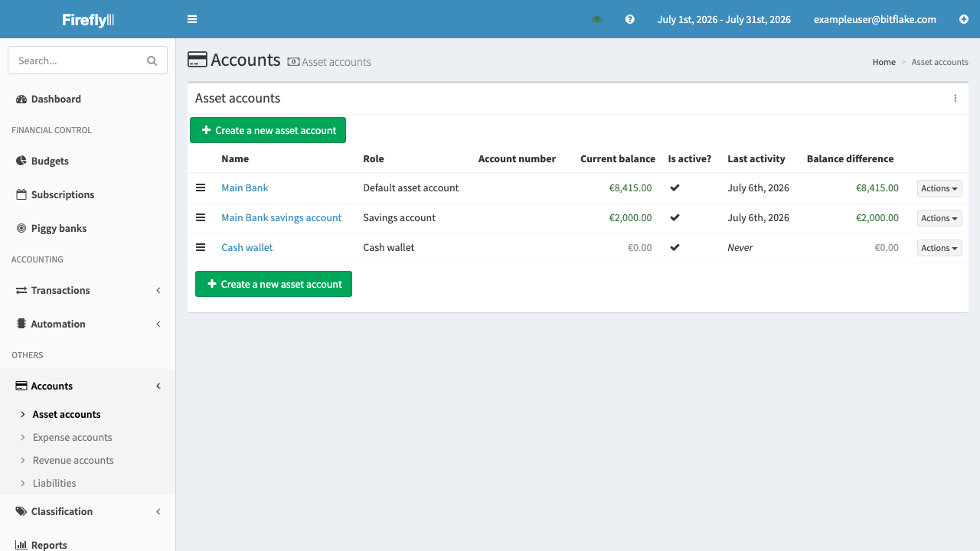
Task: Open Actions dropdown for Cash wallet
Action: click(x=939, y=248)
